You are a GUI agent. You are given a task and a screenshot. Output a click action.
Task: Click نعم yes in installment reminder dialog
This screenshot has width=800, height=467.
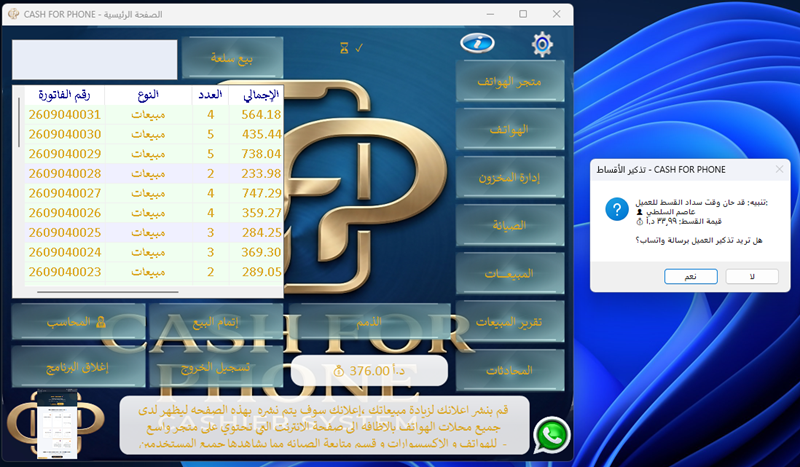690,276
